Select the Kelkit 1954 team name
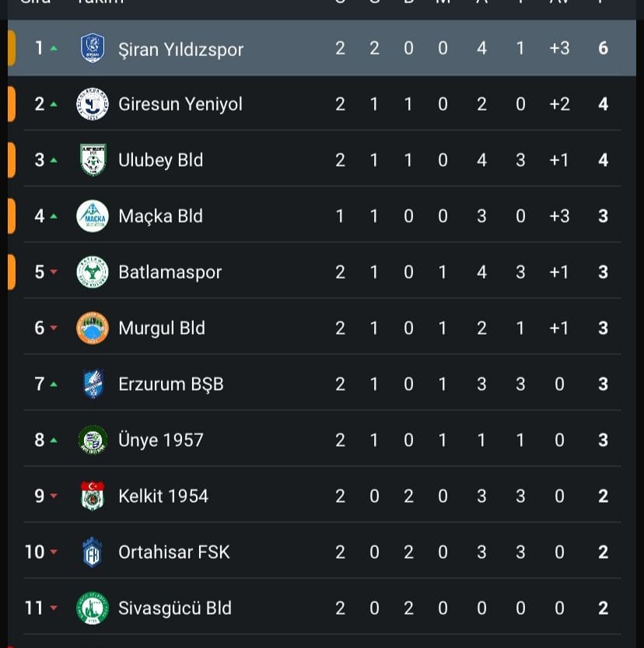 coord(163,496)
